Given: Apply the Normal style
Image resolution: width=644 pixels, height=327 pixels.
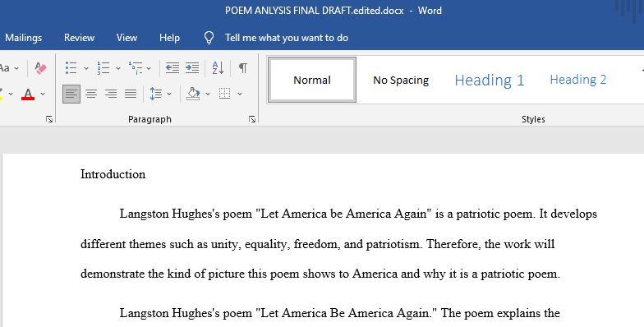Looking at the screenshot, I should (312, 81).
